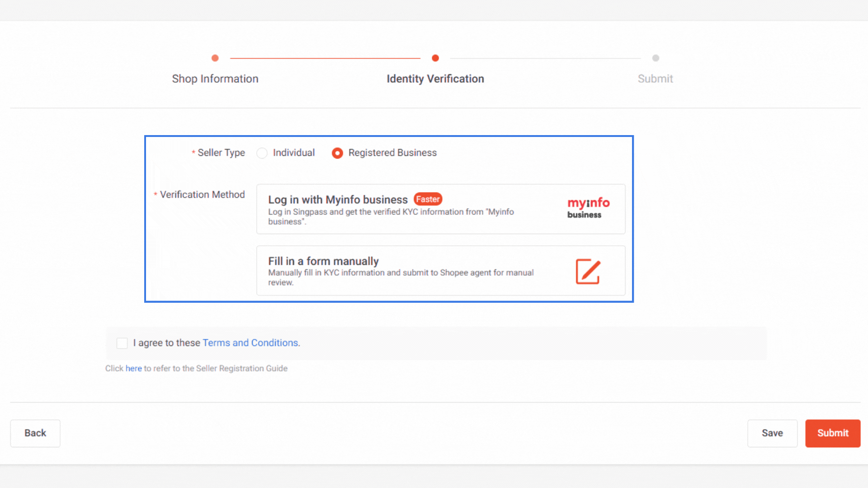Open the Terms and Conditions link
The width and height of the screenshot is (868, 488).
(x=250, y=343)
